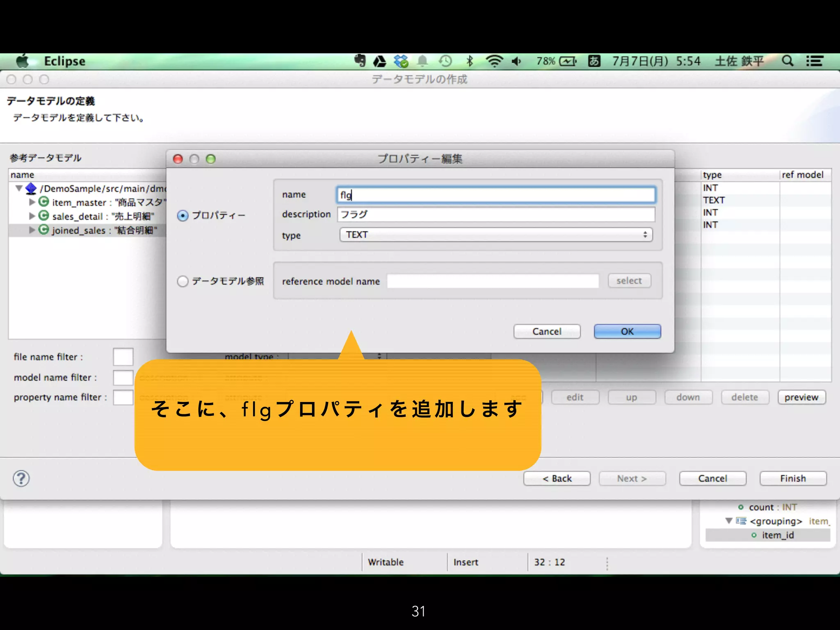Open the wizard help question mark icon

pos(21,478)
